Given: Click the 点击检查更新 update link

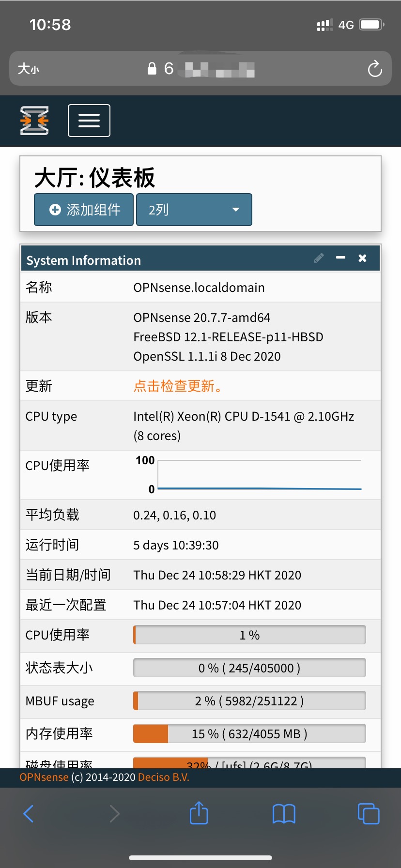Looking at the screenshot, I should coord(178,386).
